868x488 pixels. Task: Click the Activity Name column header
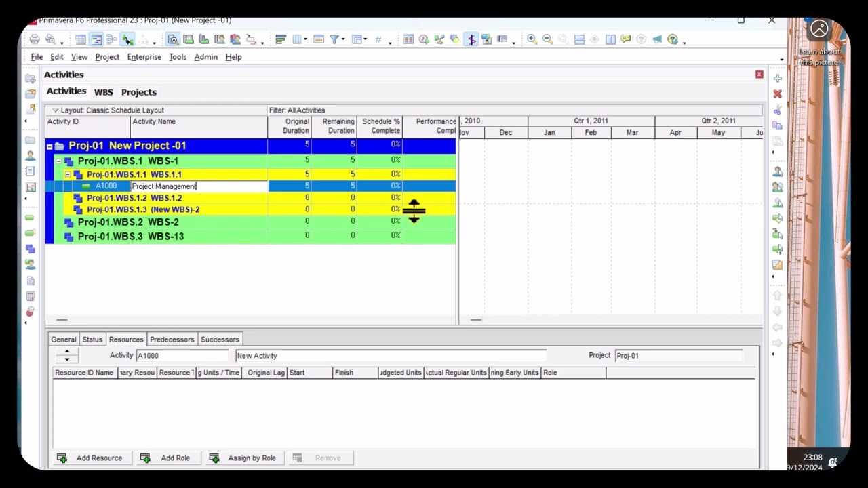coord(199,126)
